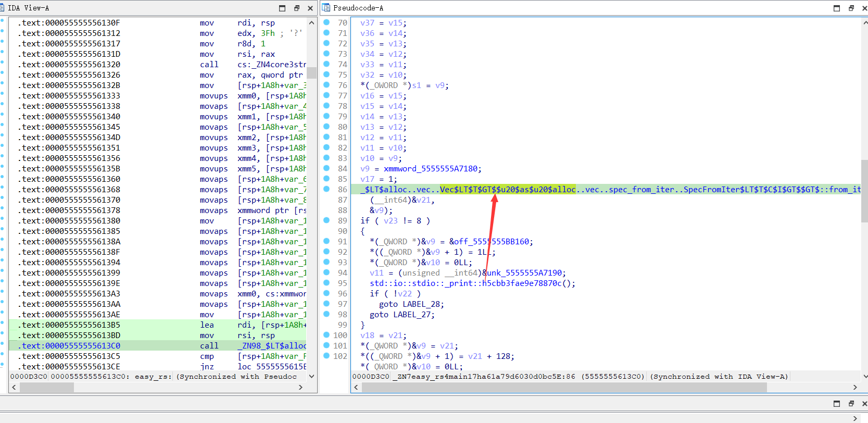Click std::io::stdio::_print call on line 95
This screenshot has width=868, height=423.
472,283
